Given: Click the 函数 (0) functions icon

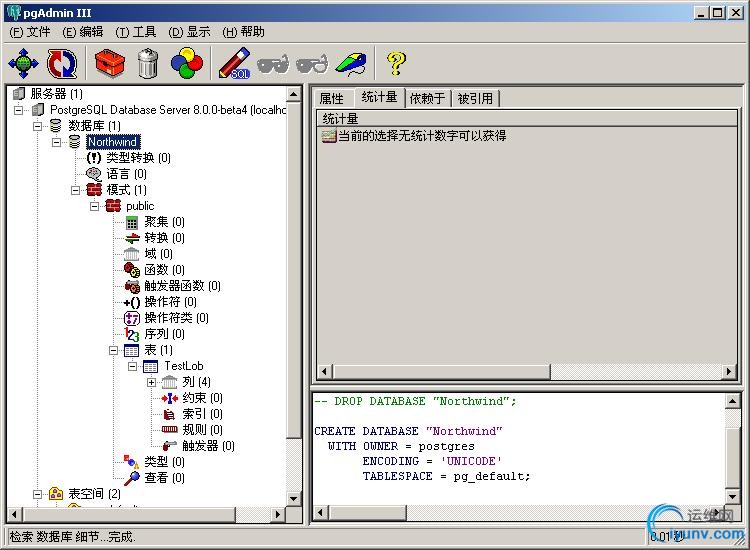Looking at the screenshot, I should coord(132,270).
